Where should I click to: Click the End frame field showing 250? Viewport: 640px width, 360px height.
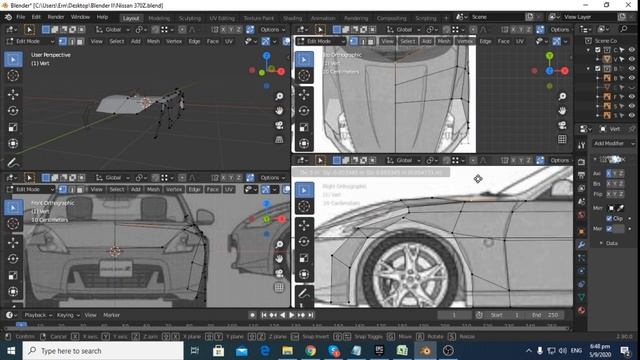pyautogui.click(x=545, y=315)
